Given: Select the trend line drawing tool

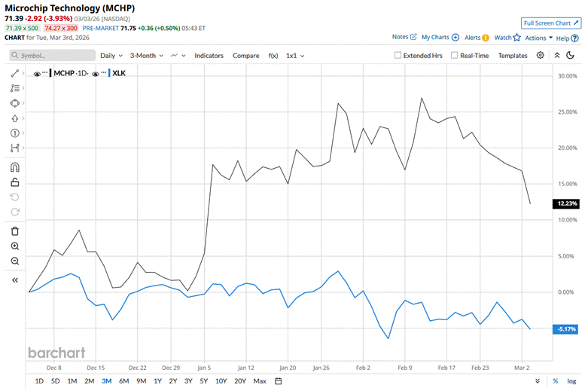Looking at the screenshot, I should (14, 74).
